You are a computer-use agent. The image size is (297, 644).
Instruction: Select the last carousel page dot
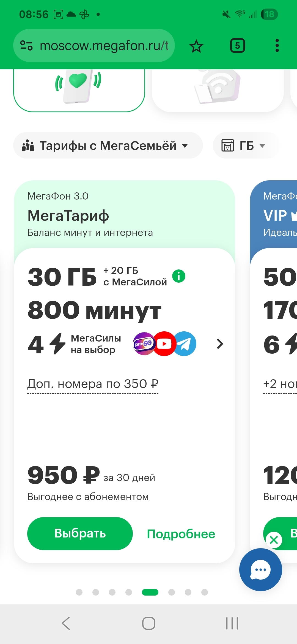pos(205,592)
